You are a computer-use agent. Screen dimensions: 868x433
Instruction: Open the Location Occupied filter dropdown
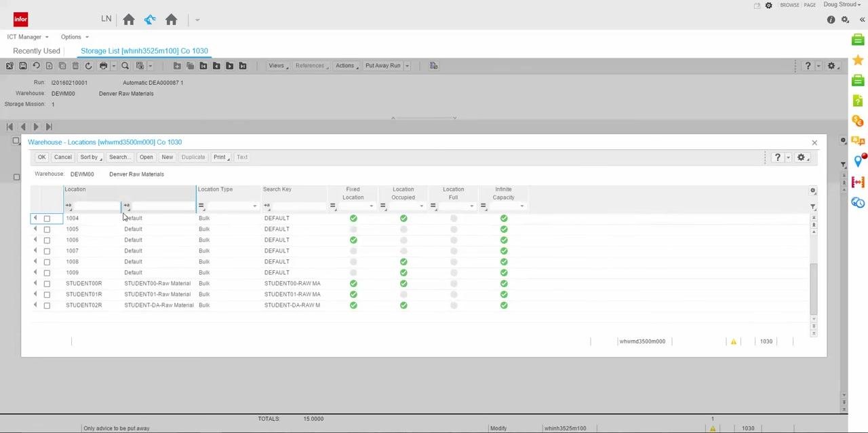421,206
